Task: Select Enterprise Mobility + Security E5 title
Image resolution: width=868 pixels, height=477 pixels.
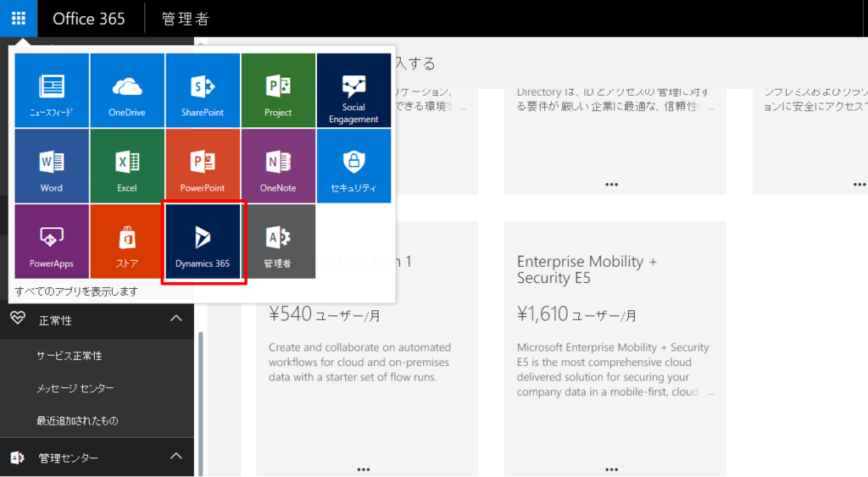Action: [x=587, y=269]
